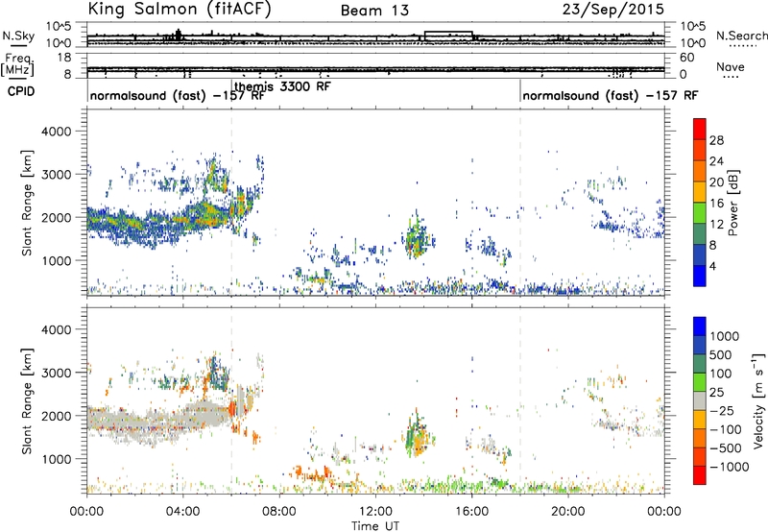The height and width of the screenshot is (532, 768).
Task: Click Slant Range [km] label of the Power panel
Action: coord(27,203)
